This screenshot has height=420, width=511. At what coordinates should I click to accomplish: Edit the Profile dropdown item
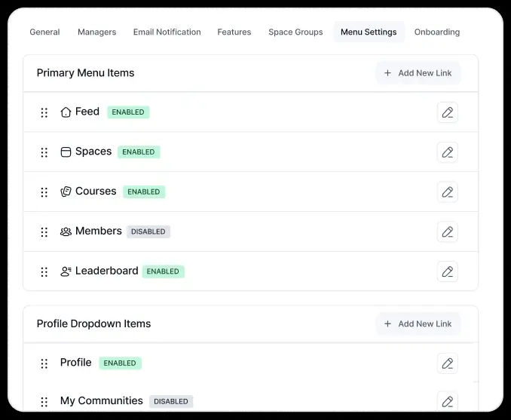[447, 363]
